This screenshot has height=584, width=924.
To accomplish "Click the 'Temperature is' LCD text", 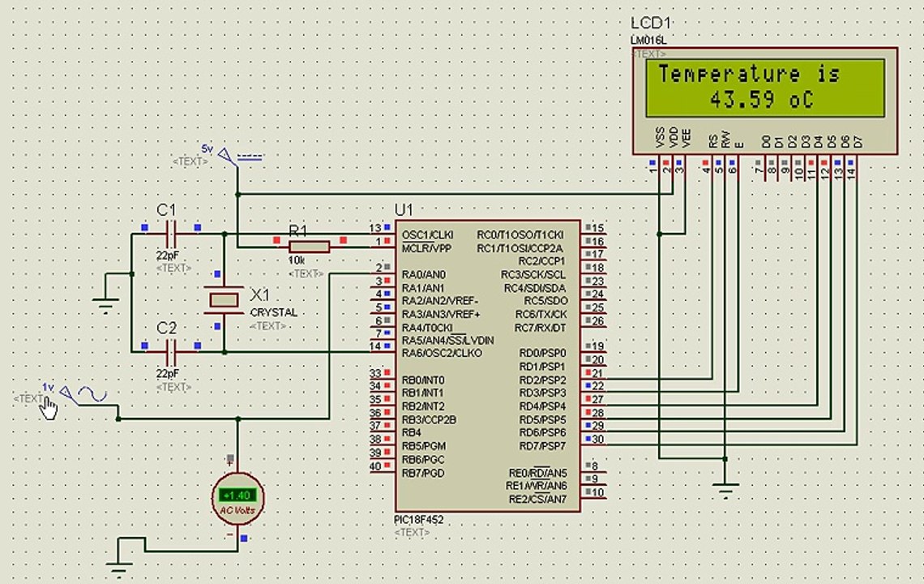I will (749, 74).
